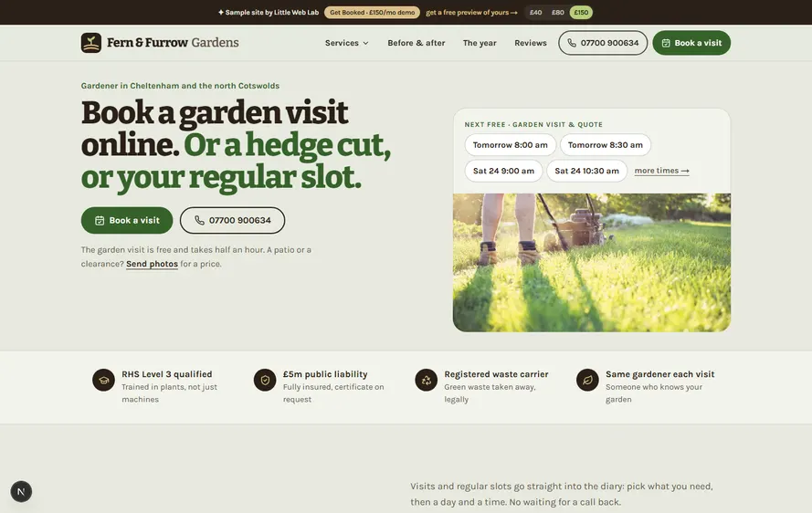Click the Fern & Furrow Gardens site name
Viewport: 812px width, 513px height.
pos(173,43)
